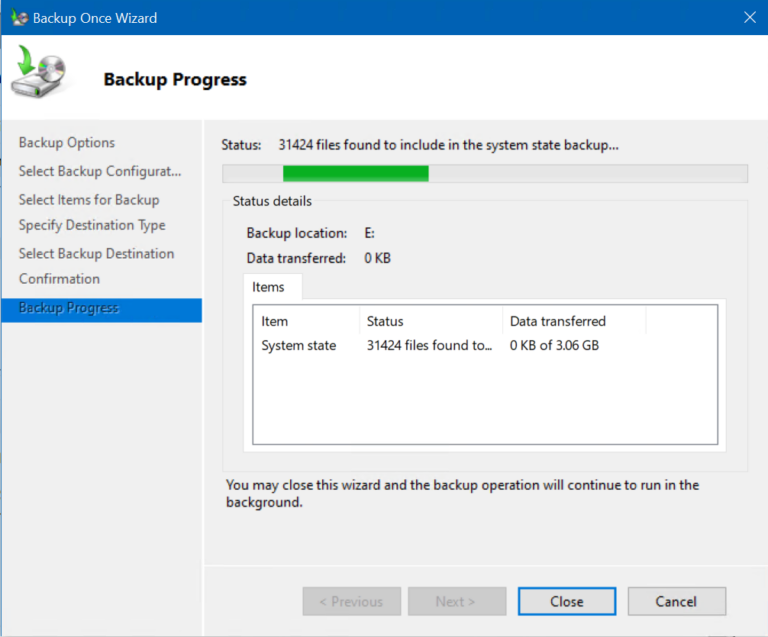This screenshot has height=637, width=768.
Task: Click the Backup location label
Action: point(297,233)
